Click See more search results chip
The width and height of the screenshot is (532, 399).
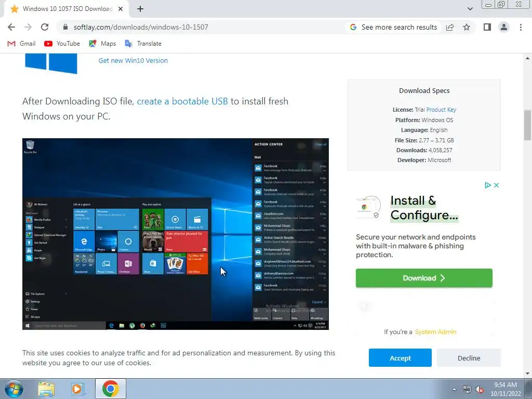click(x=393, y=27)
